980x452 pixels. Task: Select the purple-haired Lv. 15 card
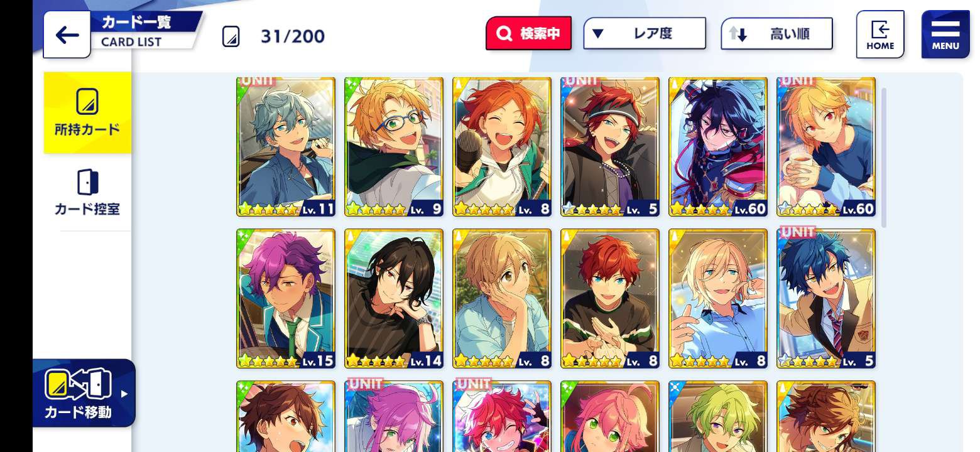pyautogui.click(x=286, y=299)
